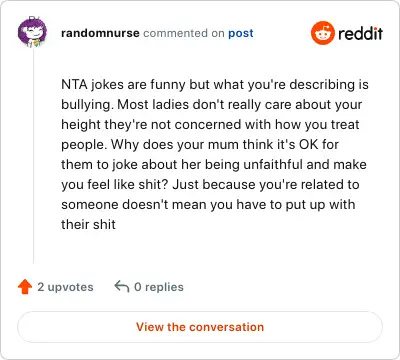
Task: Click the final comment line "their shit"
Action: click(88, 224)
